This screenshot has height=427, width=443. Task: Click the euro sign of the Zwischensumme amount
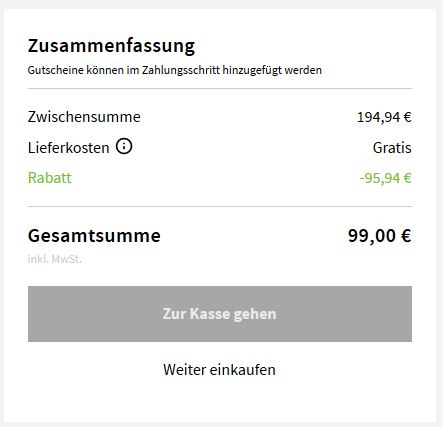tap(408, 117)
